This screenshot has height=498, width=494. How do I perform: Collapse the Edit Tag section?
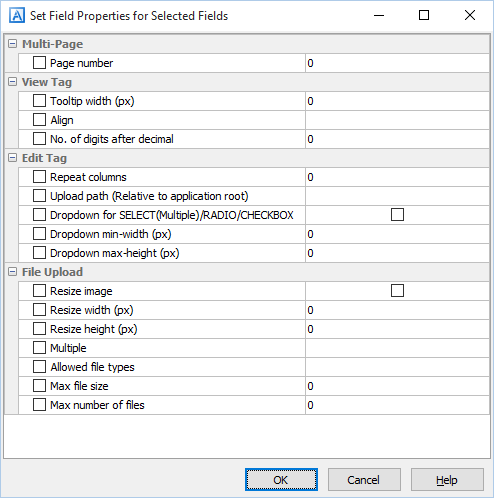(12, 158)
